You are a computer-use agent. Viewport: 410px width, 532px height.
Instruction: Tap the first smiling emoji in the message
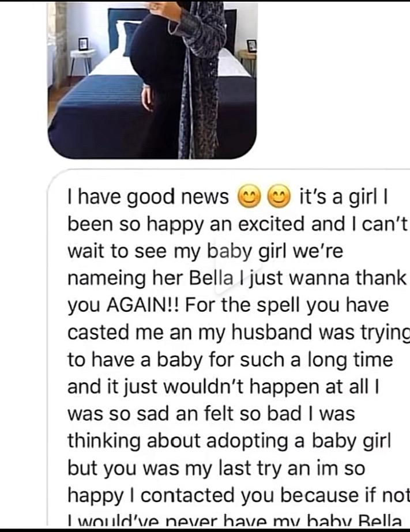click(x=249, y=197)
